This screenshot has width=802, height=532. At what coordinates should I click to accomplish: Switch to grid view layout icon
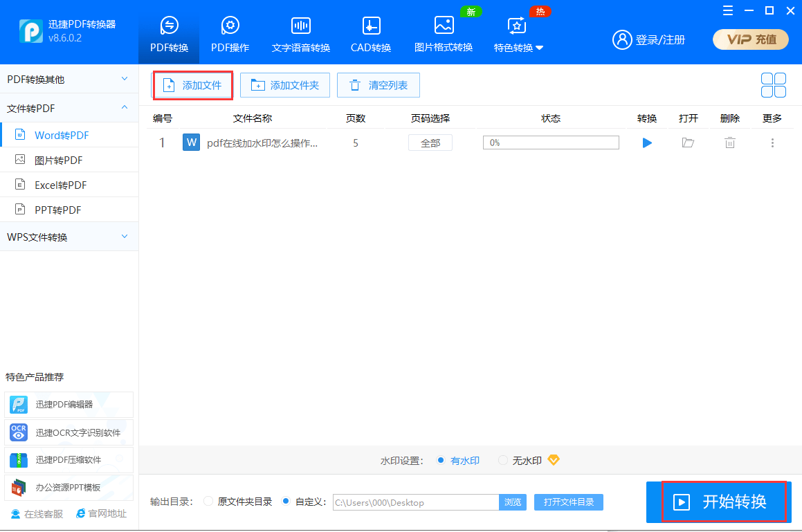[774, 85]
